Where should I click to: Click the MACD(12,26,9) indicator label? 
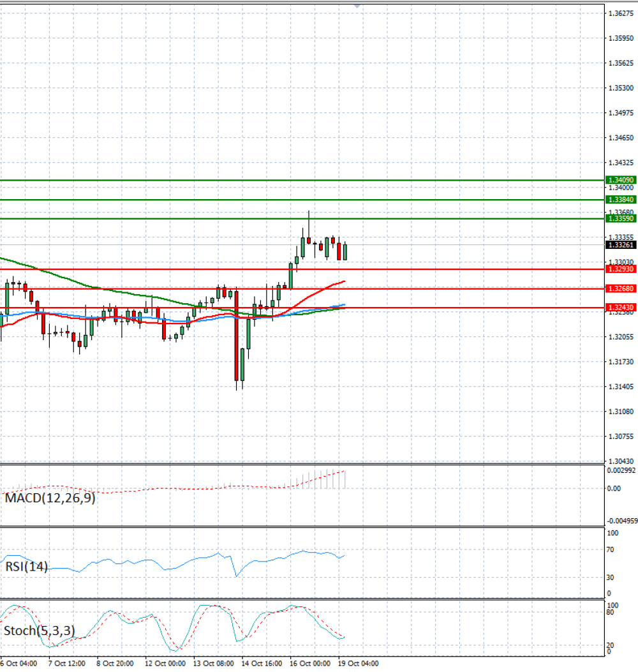[x=50, y=498]
